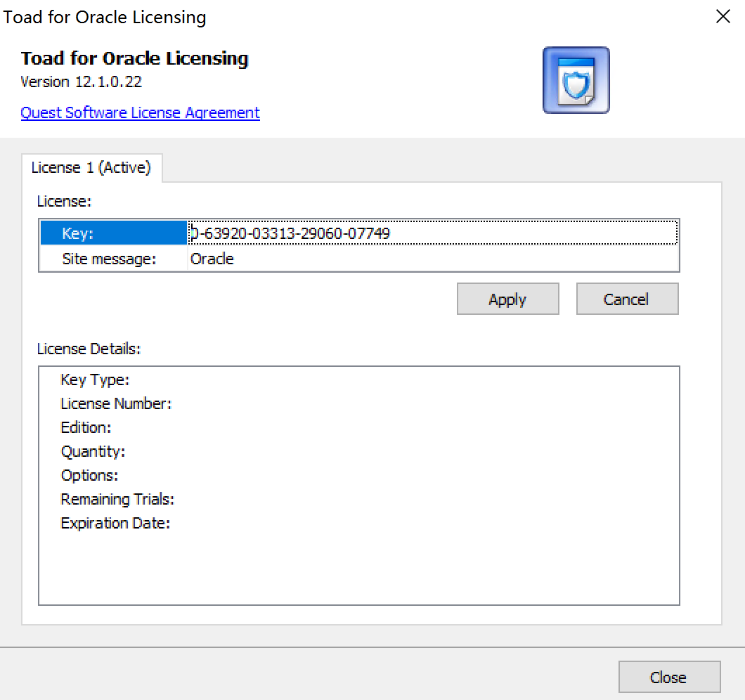
Task: Click the highlighted Key label cell
Action: [113, 233]
